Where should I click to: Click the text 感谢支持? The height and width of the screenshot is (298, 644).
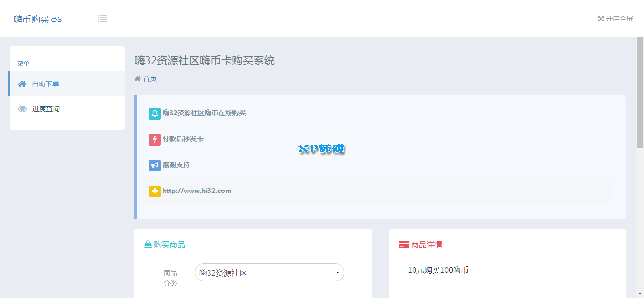176,165
